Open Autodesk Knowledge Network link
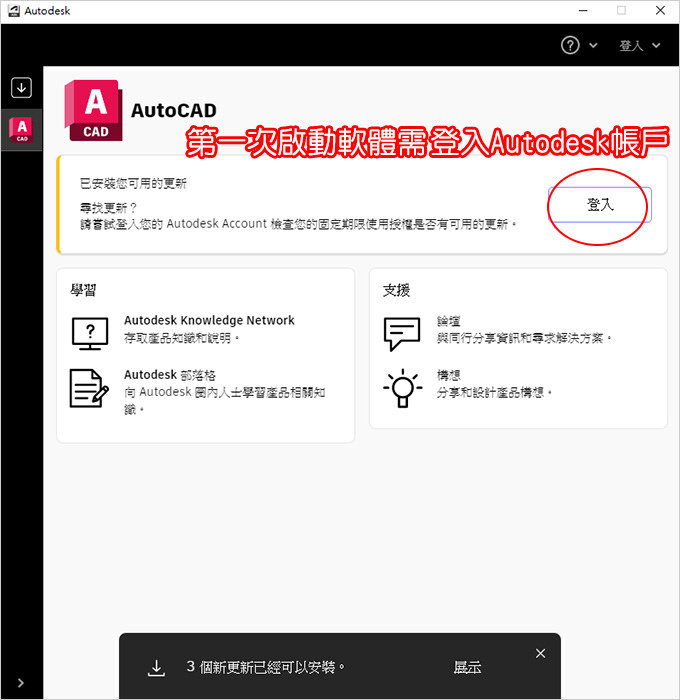This screenshot has height=700, width=680. tap(209, 320)
